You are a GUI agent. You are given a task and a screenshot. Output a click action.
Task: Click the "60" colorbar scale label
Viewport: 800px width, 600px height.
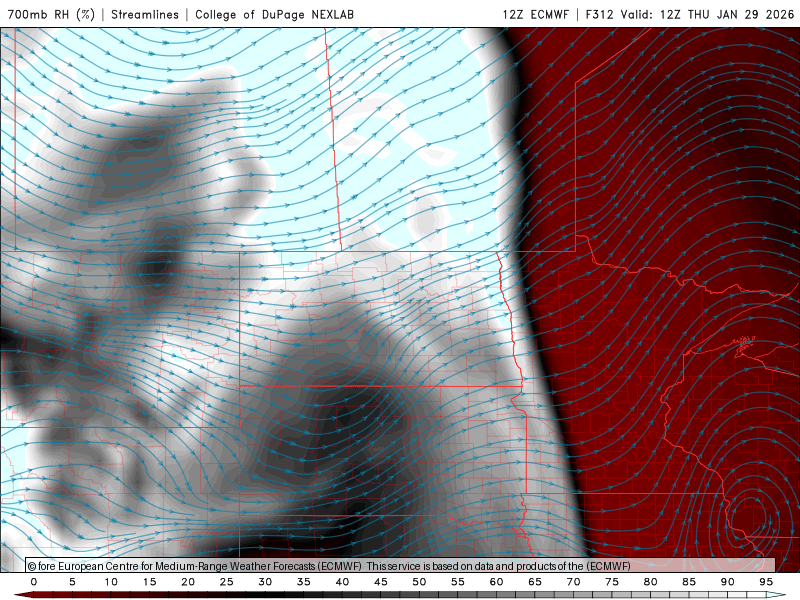[496, 582]
